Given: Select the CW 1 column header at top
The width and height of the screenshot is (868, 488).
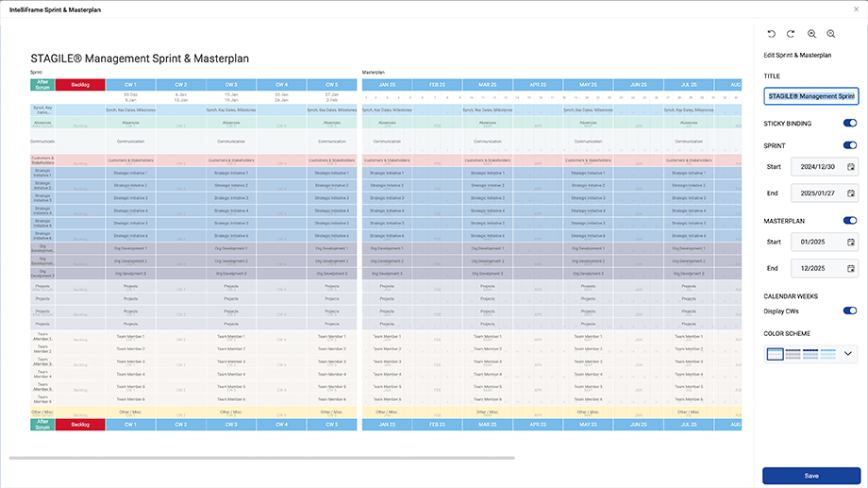Looking at the screenshot, I should tap(130, 85).
